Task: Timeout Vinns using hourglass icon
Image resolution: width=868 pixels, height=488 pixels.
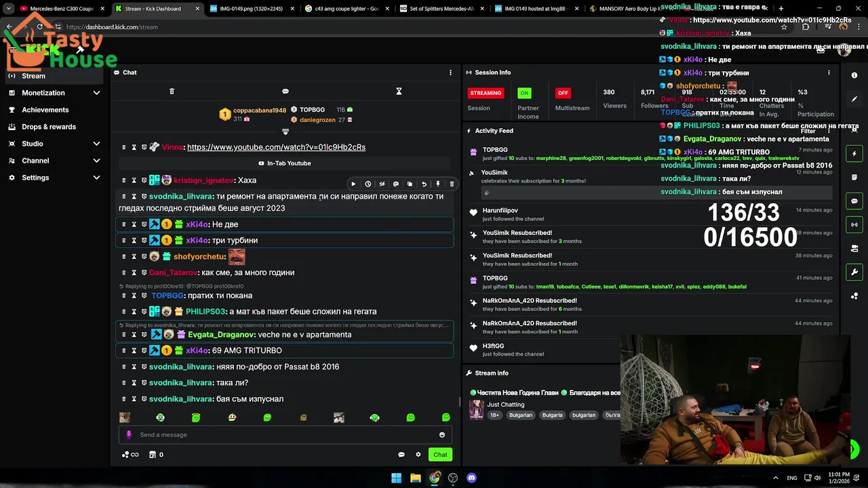Action: tap(134, 147)
